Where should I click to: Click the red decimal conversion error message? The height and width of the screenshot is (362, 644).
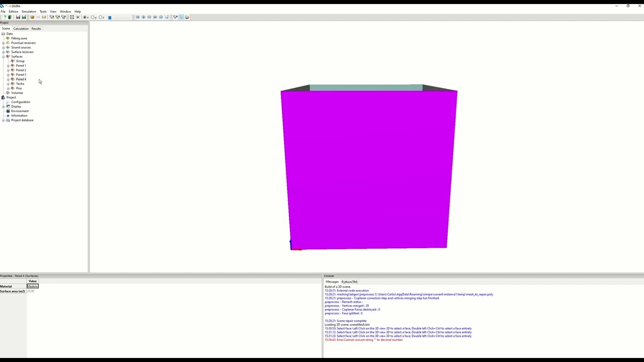(364, 340)
